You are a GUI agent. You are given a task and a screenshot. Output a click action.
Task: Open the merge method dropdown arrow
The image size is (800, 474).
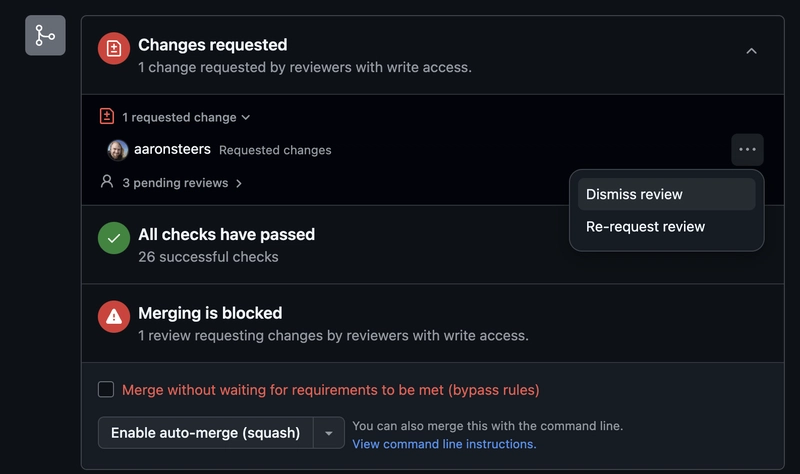pyautogui.click(x=329, y=433)
